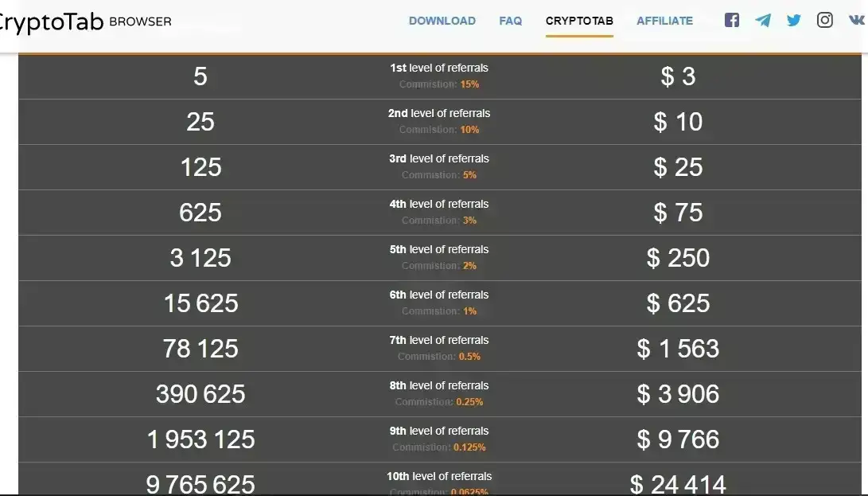This screenshot has height=496, width=868.
Task: Select the CRYPTOTAB nav tab
Action: click(579, 21)
